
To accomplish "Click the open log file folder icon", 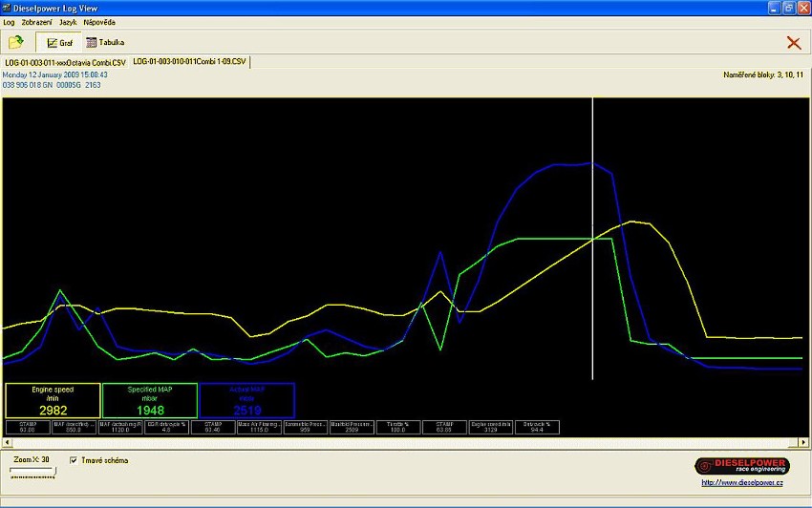I will coord(15,42).
